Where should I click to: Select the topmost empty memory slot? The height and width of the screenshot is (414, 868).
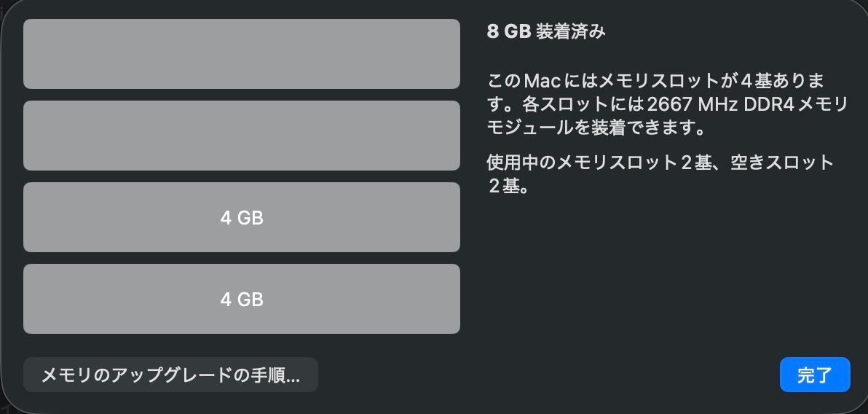pos(241,54)
